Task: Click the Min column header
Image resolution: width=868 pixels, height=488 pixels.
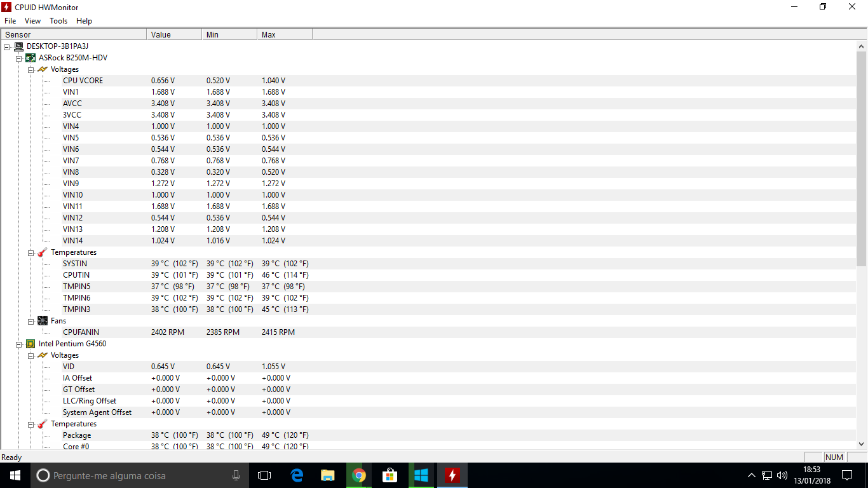Action: 229,34
